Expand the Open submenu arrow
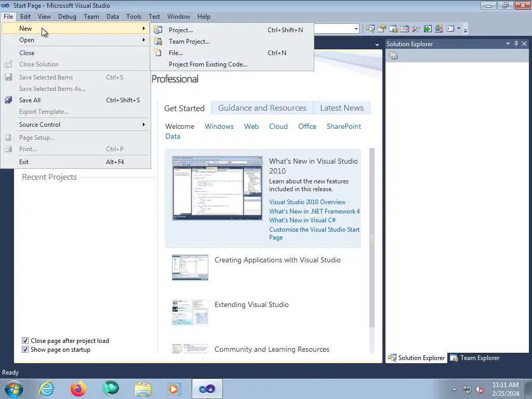532x399 pixels. (x=144, y=40)
